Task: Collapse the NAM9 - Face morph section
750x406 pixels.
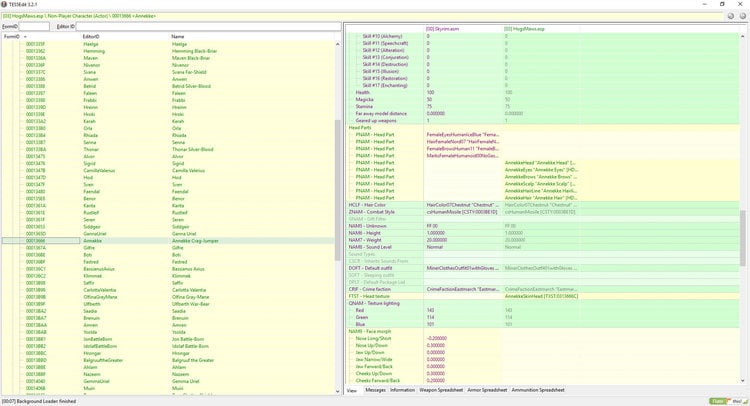Action: coord(370,331)
